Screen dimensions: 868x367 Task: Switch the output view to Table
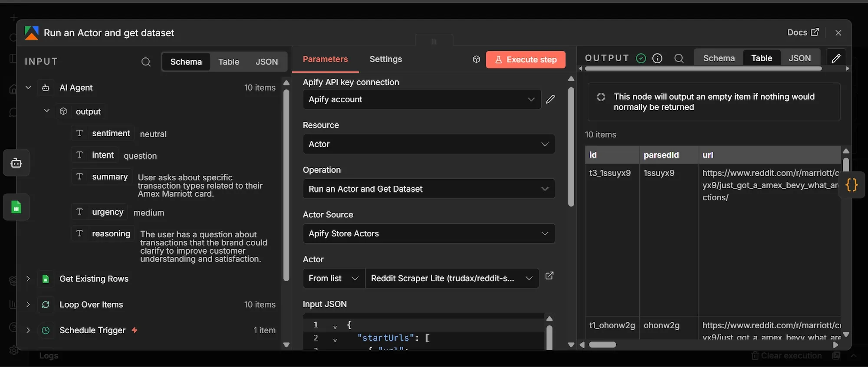pyautogui.click(x=762, y=58)
